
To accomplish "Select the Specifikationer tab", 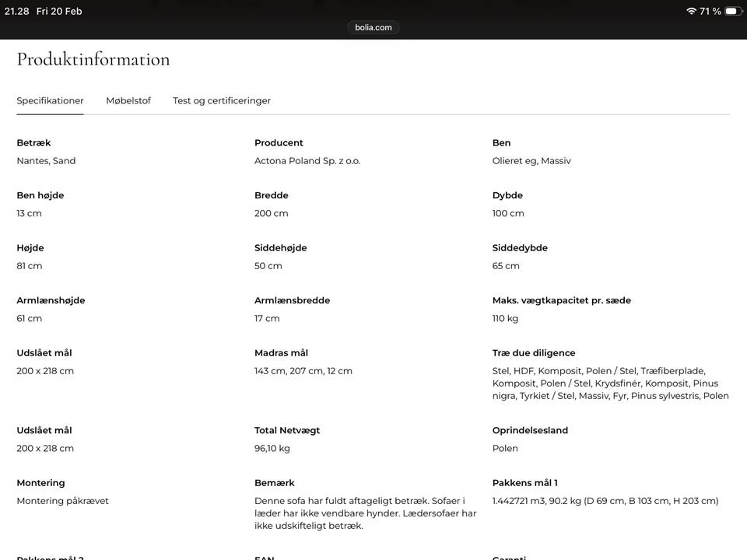I will (50, 100).
